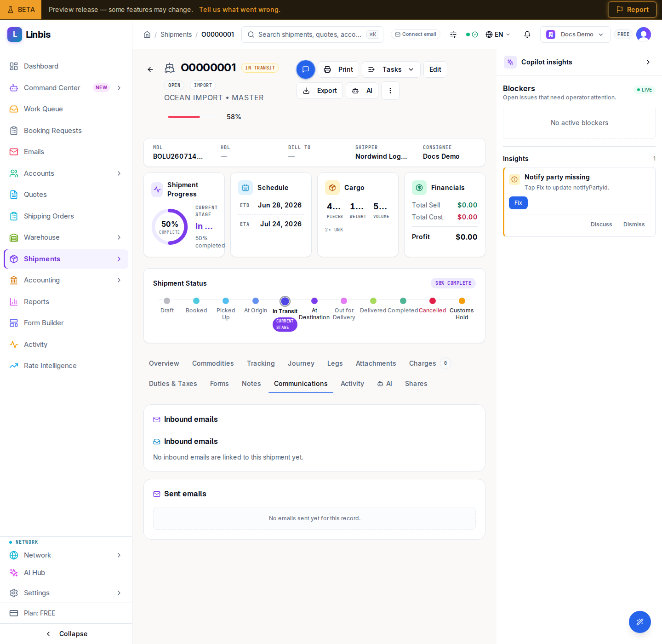Open the three-dot more actions menu
662x644 pixels.
click(390, 91)
